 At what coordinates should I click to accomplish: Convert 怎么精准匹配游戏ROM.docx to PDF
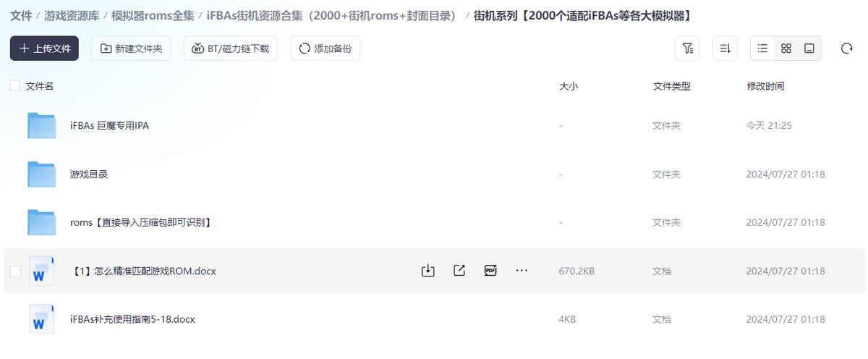pyautogui.click(x=490, y=271)
